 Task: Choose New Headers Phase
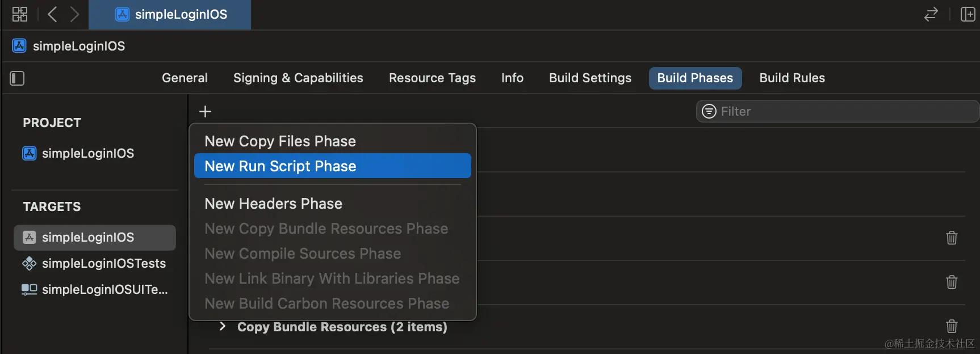pos(273,204)
